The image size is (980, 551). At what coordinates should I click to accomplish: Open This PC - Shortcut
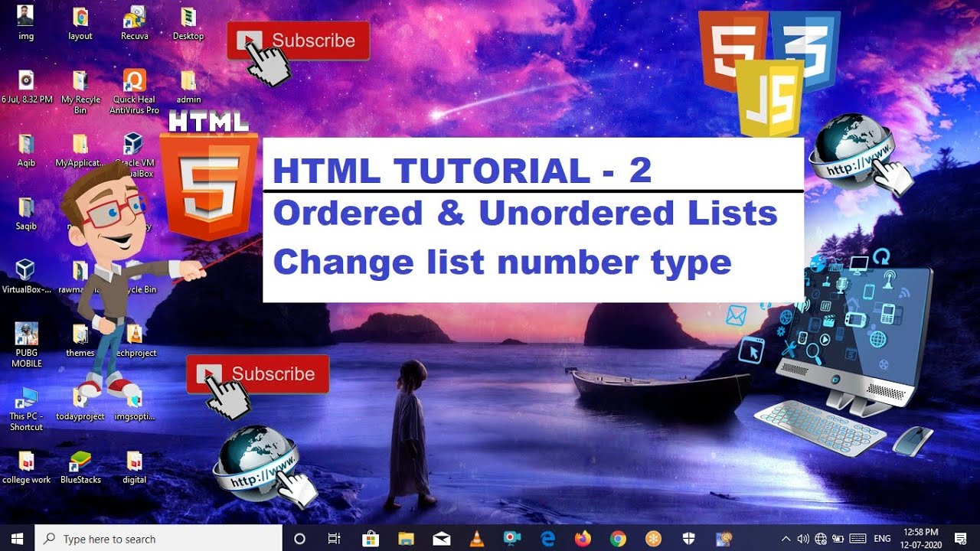[x=26, y=409]
